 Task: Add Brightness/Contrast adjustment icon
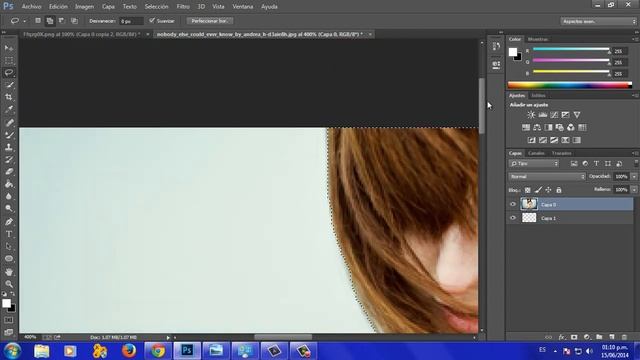pos(531,115)
